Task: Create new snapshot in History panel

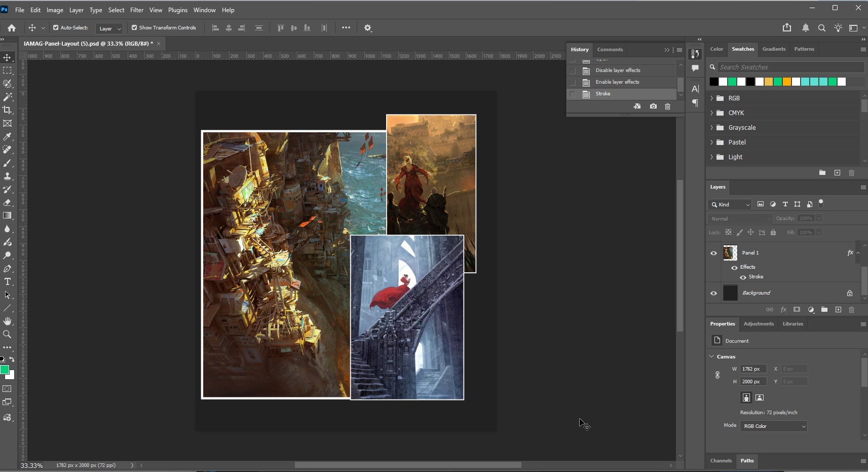Action: pos(653,106)
